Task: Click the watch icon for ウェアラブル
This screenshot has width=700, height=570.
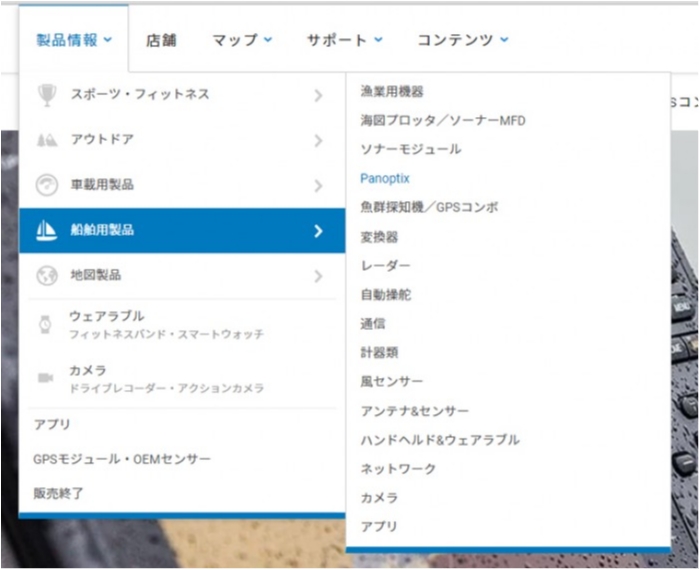Action: [45, 324]
